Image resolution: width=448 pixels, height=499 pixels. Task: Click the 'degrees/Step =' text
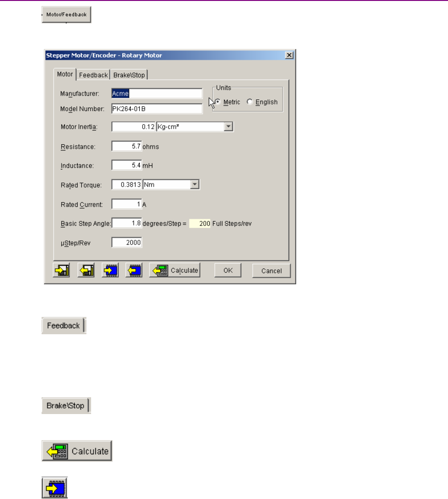(x=164, y=224)
